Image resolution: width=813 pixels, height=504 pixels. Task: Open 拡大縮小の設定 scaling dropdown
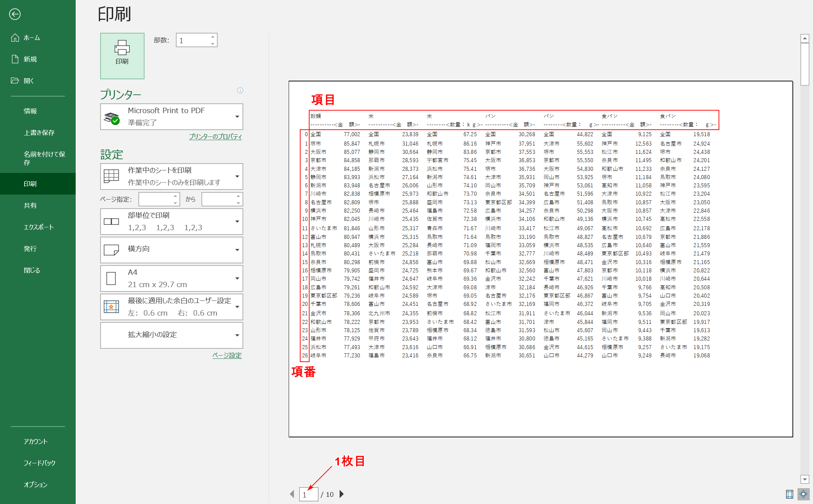(x=172, y=335)
